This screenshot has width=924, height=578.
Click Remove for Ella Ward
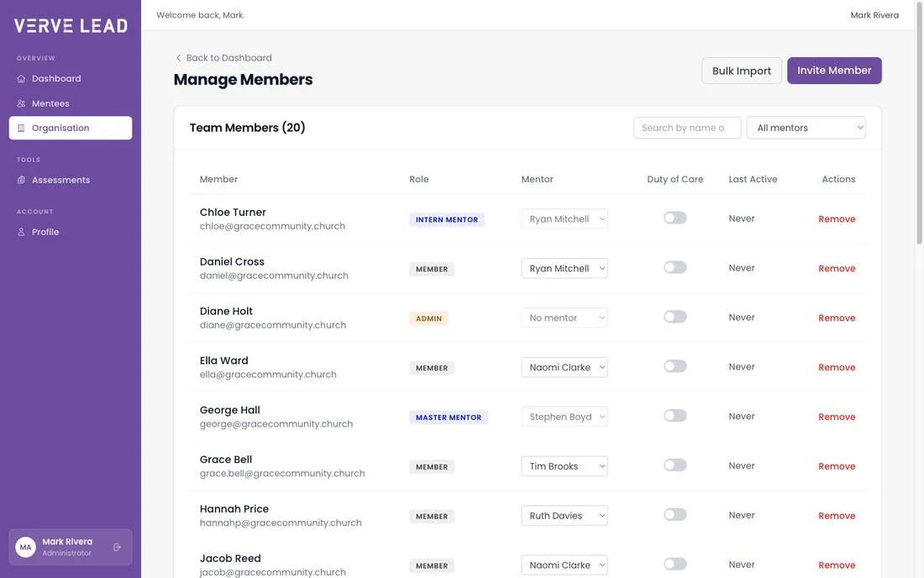click(836, 367)
